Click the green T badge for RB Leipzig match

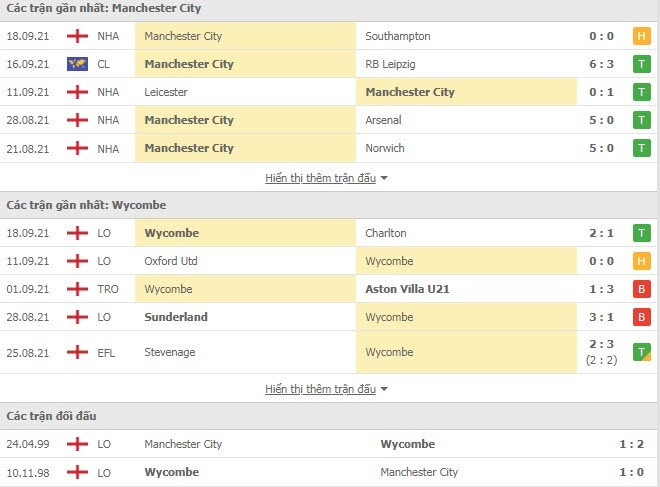coord(641,64)
